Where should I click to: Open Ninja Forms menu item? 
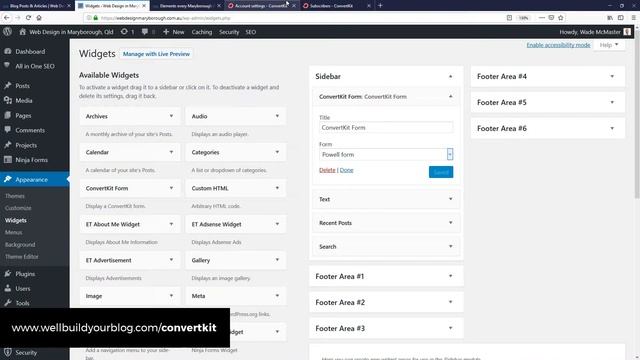click(31, 160)
